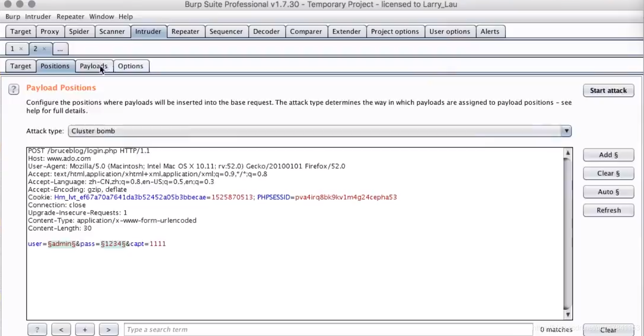This screenshot has height=336, width=644.
Task: Click the Host: www.ado.com header line
Action: [x=60, y=159]
